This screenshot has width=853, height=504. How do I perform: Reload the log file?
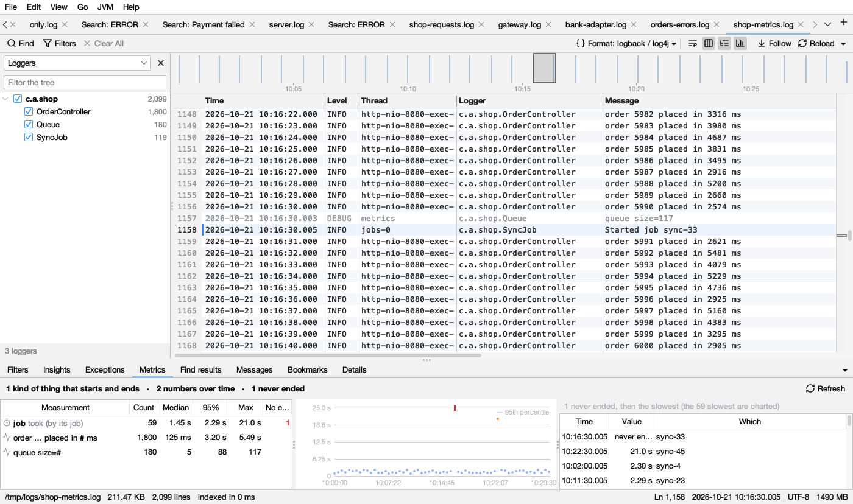click(x=816, y=43)
